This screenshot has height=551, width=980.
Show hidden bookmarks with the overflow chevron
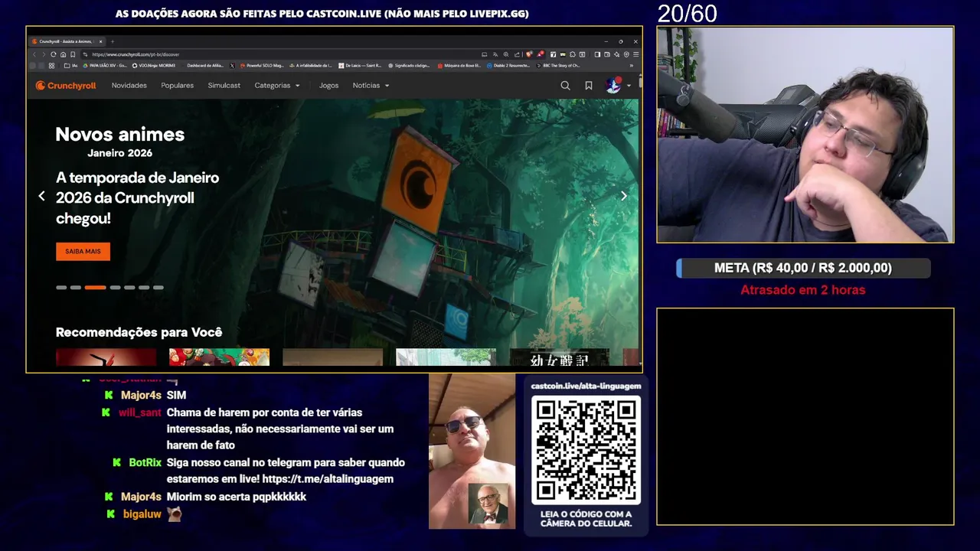pyautogui.click(x=631, y=66)
